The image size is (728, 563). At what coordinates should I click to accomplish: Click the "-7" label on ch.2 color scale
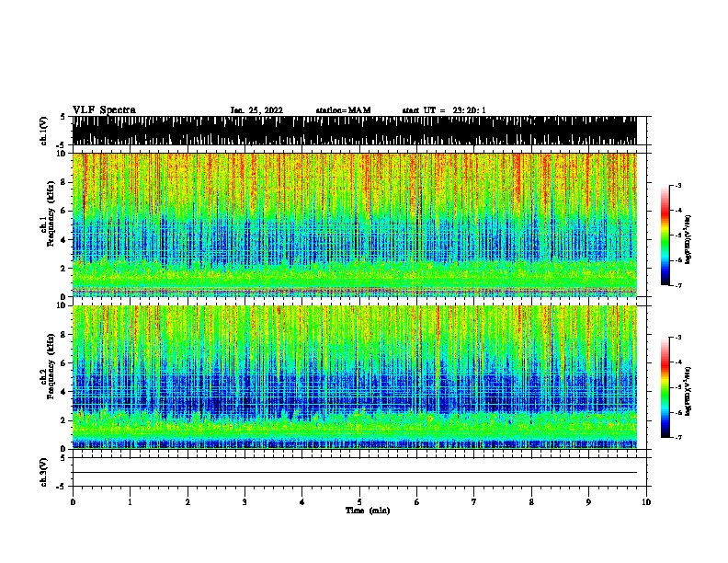678,438
